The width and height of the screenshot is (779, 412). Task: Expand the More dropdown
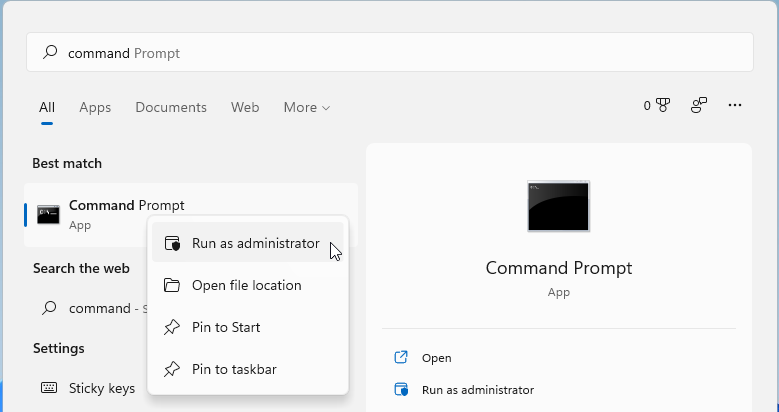pos(307,107)
